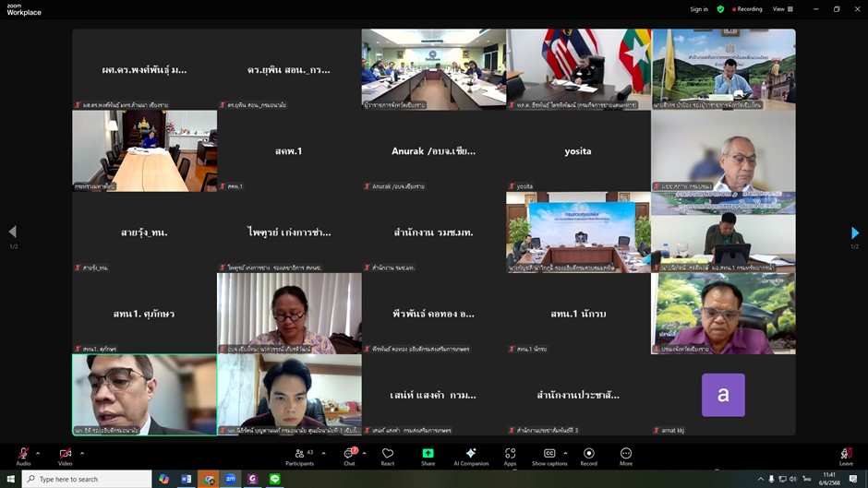Click Sign in at the top

[699, 9]
